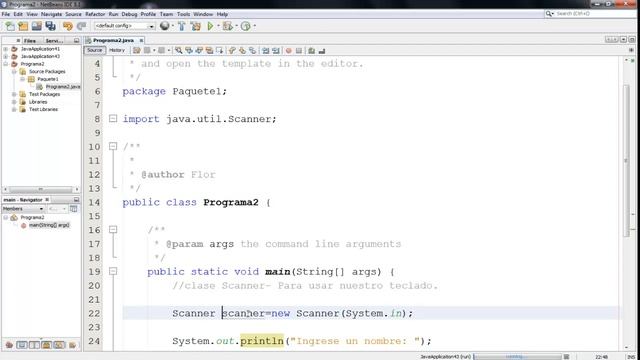This screenshot has height=360, width=640.
Task: Run the project with the green play icon
Action: [x=210, y=26]
